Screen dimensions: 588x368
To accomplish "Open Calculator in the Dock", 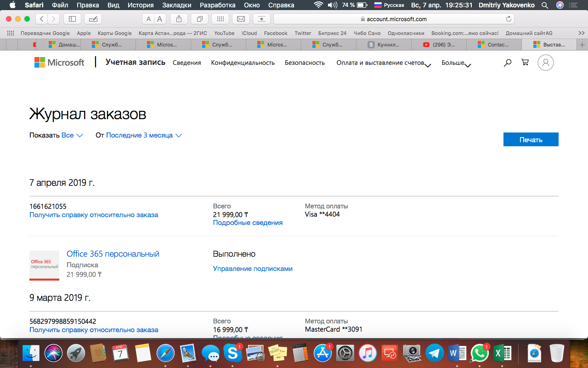I will click(x=300, y=353).
